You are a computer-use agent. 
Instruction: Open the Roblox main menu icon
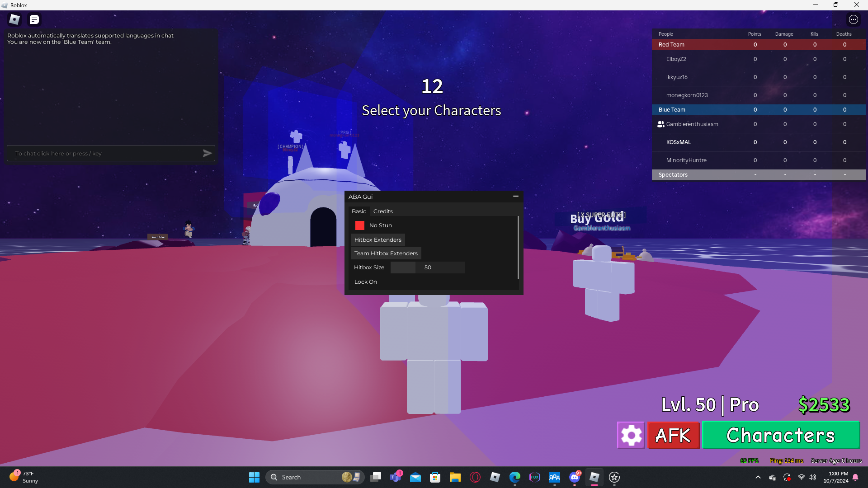tap(14, 19)
